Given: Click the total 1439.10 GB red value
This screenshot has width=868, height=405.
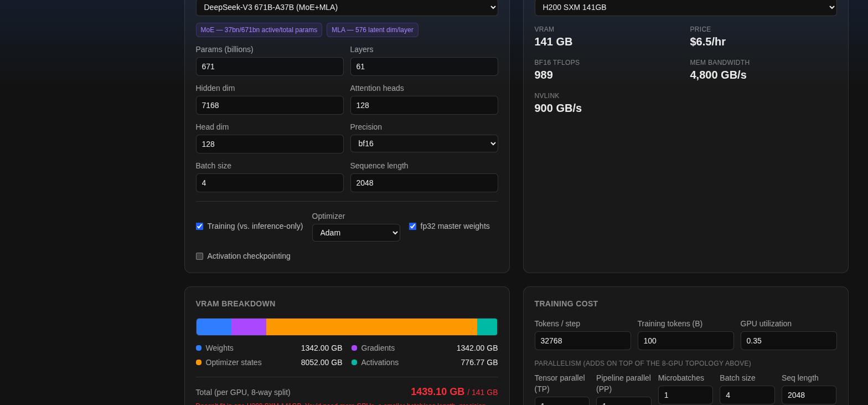Looking at the screenshot, I should [437, 392].
